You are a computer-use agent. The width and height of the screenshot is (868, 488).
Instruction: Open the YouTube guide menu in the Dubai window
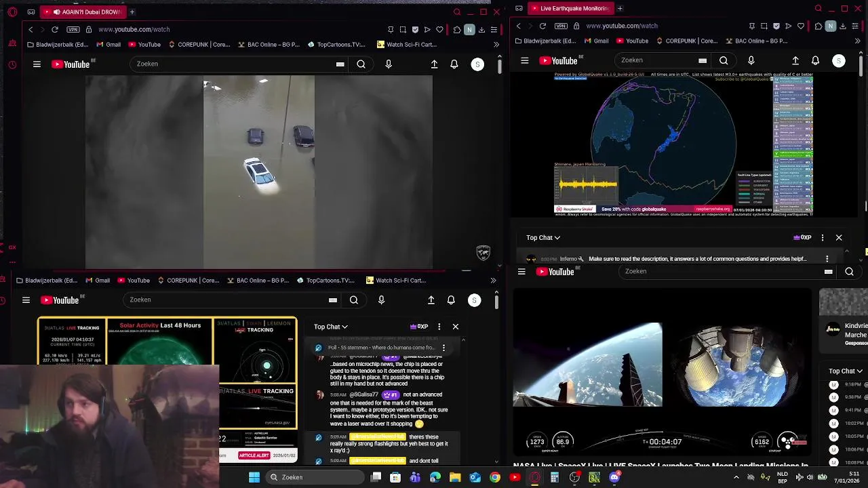point(37,64)
